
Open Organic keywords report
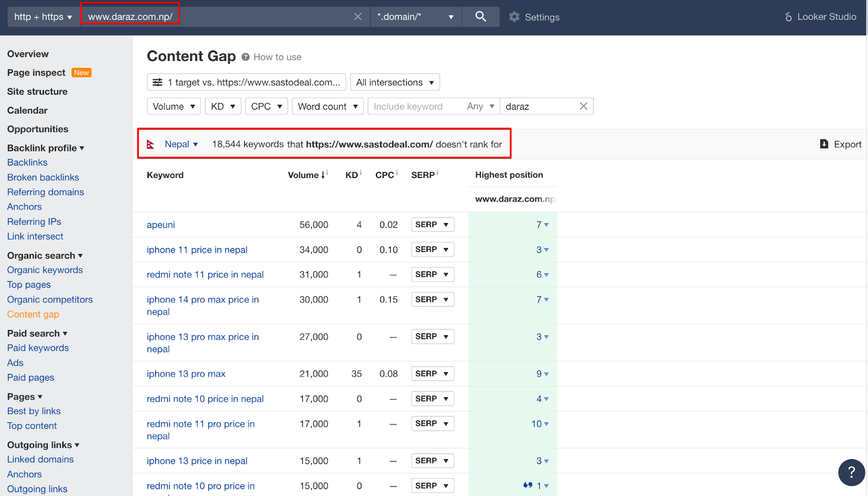coord(45,270)
